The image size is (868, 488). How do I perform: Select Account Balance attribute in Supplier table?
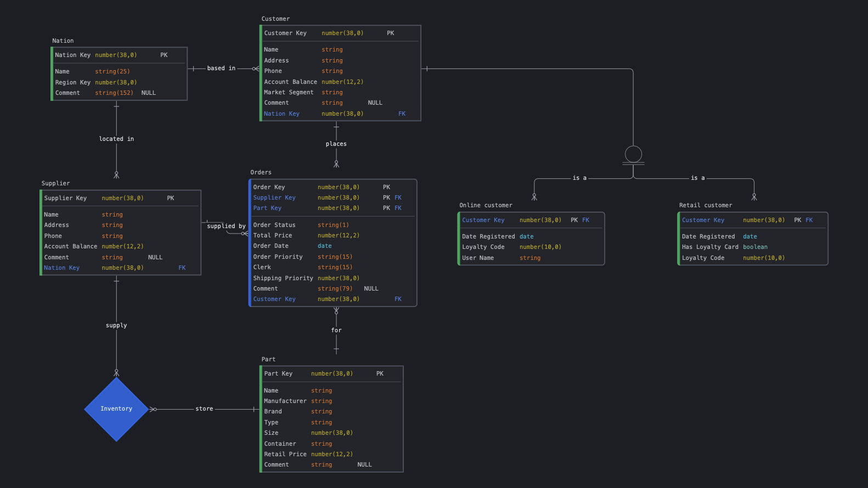(121, 247)
